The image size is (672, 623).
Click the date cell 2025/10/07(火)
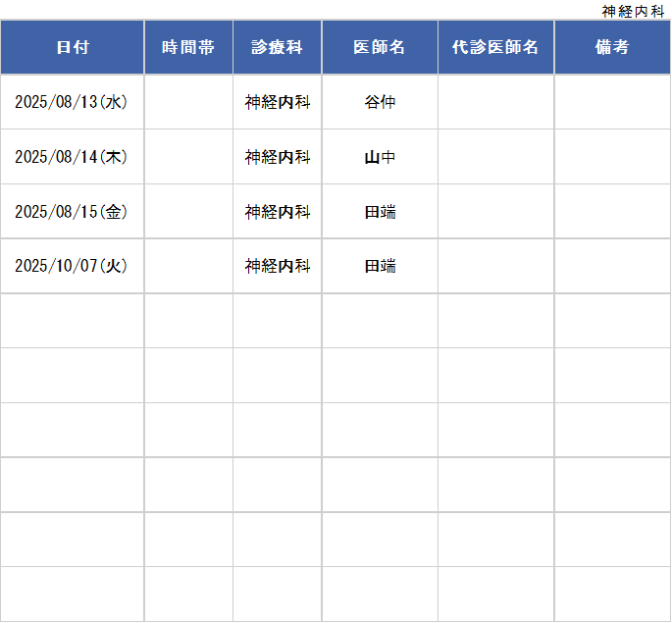coord(72,266)
